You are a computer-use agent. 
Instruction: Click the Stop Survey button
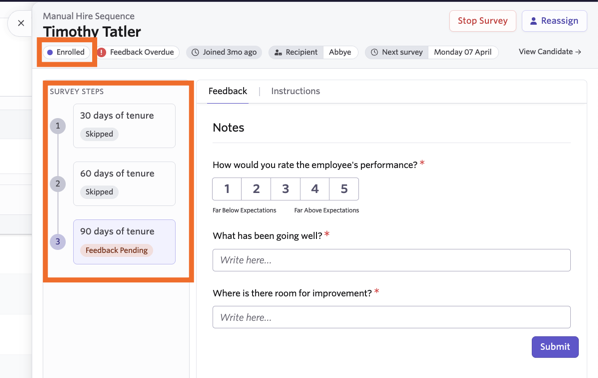[482, 21]
